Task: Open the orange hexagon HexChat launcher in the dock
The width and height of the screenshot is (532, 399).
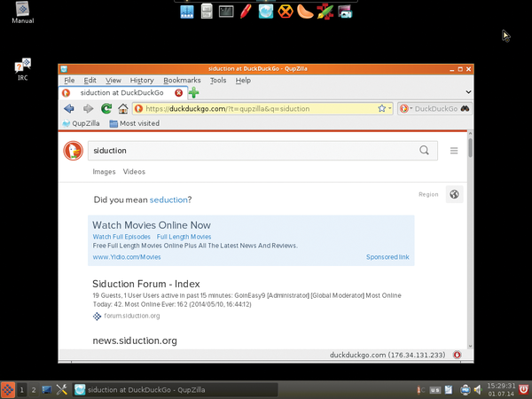Action: [x=286, y=12]
